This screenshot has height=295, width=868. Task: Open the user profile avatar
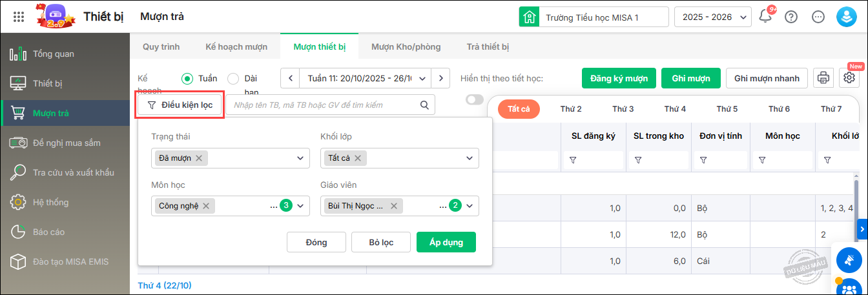click(845, 17)
